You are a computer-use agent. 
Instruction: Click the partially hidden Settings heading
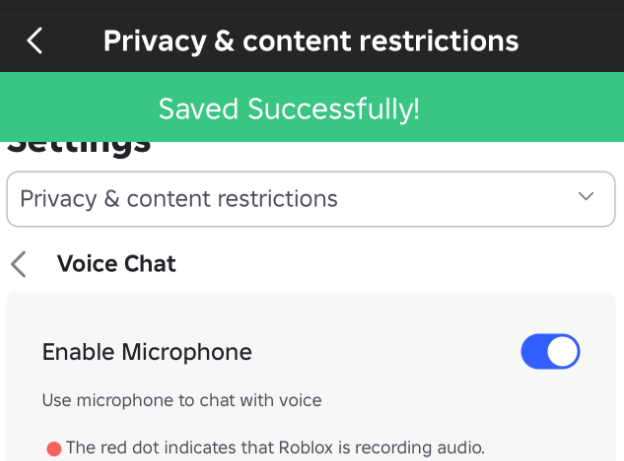coord(80,148)
